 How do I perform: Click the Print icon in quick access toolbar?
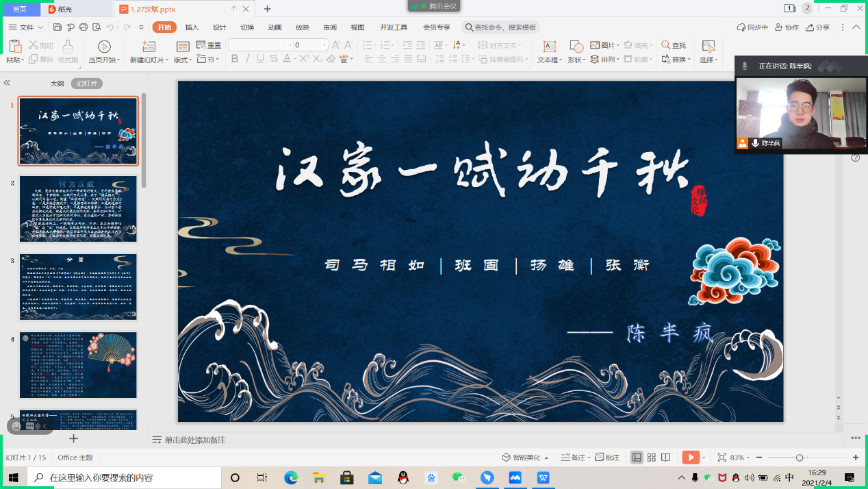pyautogui.click(x=84, y=27)
